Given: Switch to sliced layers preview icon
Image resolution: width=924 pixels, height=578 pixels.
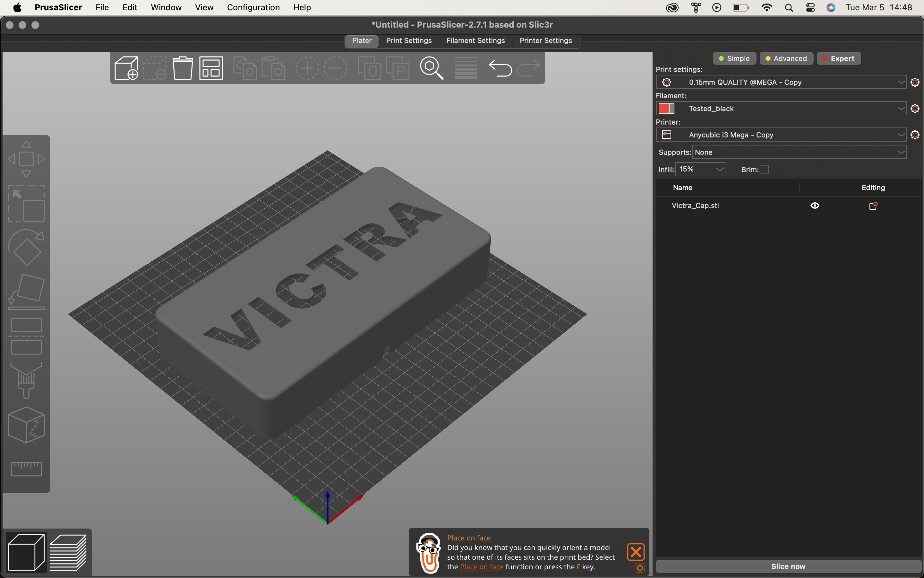Looking at the screenshot, I should click(68, 552).
